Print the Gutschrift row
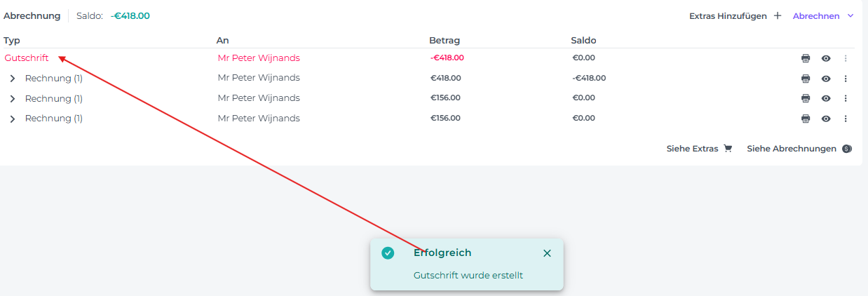 pos(806,59)
